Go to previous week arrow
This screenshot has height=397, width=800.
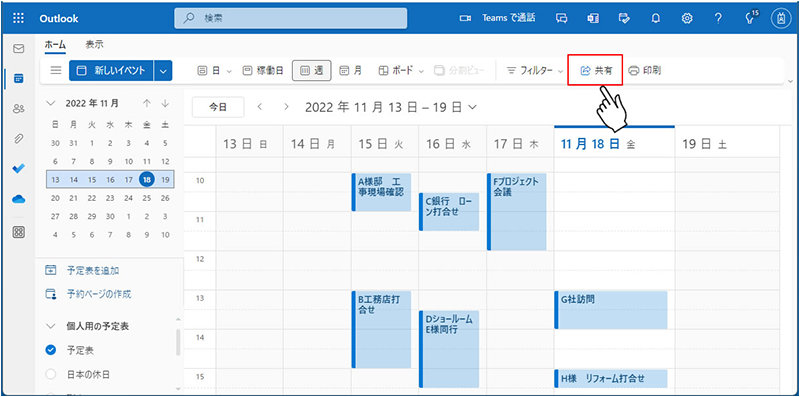coord(260,107)
